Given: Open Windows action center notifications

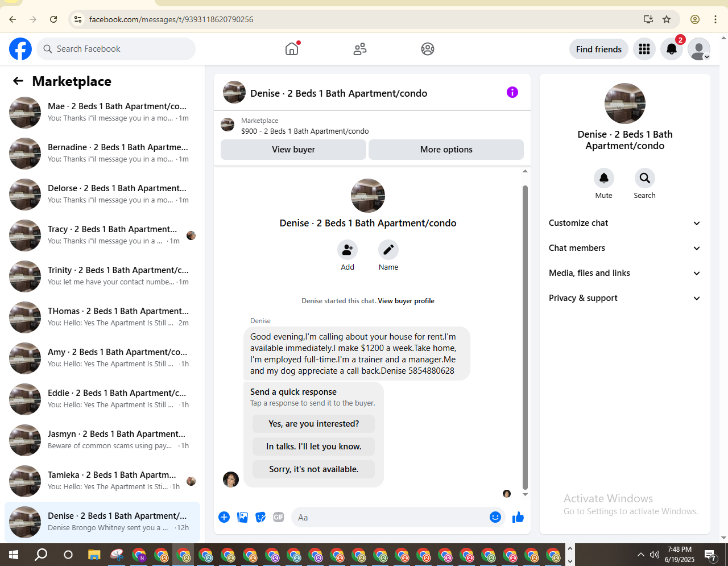Looking at the screenshot, I should (710, 555).
